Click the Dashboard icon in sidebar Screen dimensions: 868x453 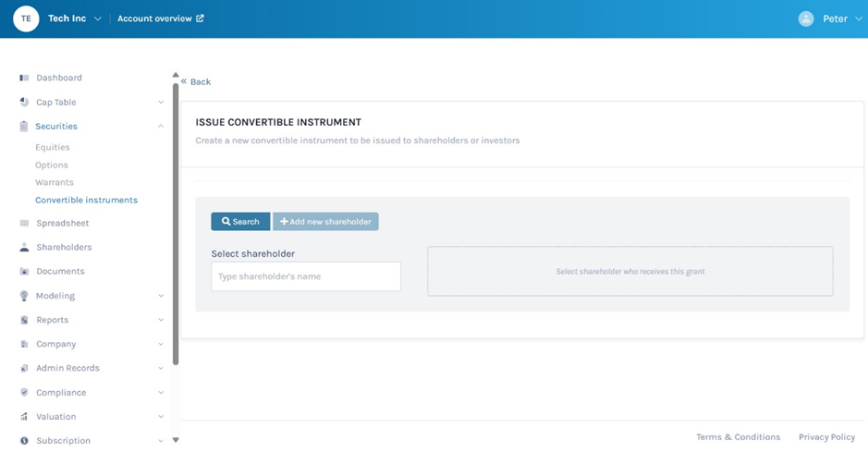[24, 78]
